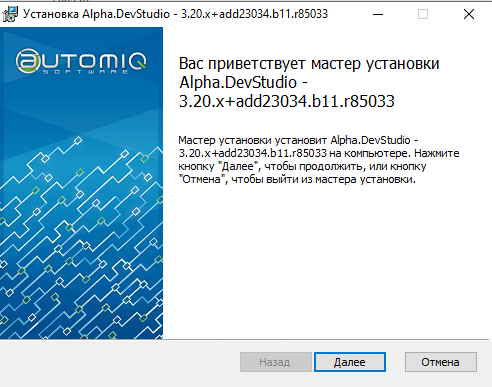Viewport: 492px width, 387px height.
Task: Minimize the installer window
Action: 378,14
